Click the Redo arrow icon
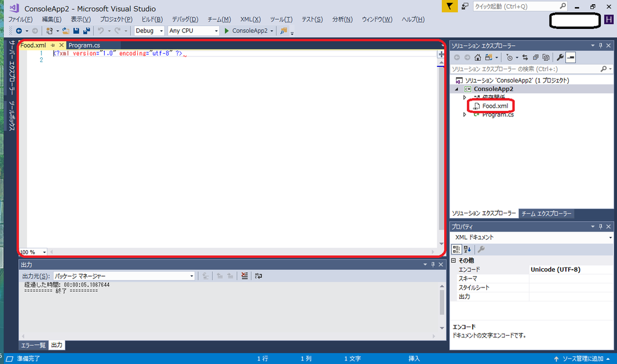617x364 pixels. coord(117,31)
